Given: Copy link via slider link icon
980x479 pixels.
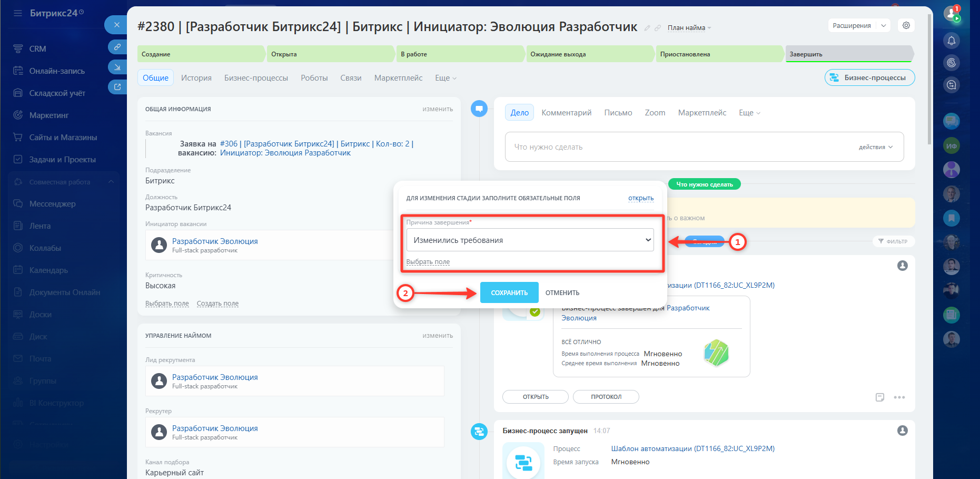Looking at the screenshot, I should (117, 47).
